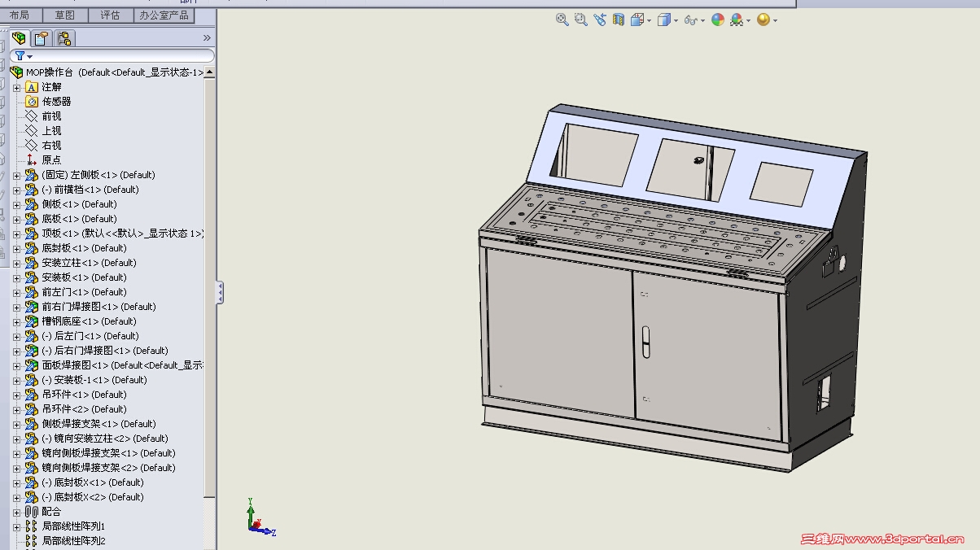
Task: Click the filter funnel icon
Action: coord(20,56)
